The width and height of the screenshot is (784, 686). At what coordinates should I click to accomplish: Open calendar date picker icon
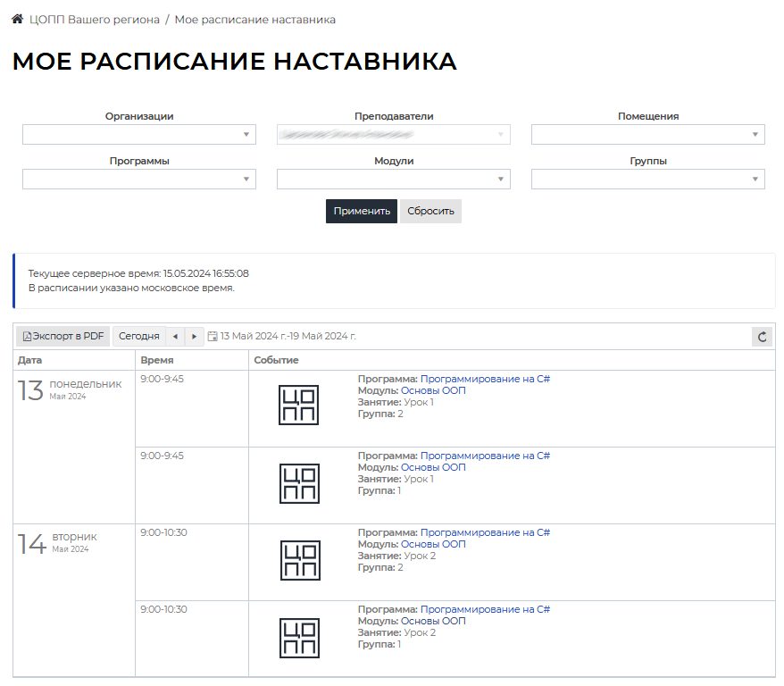point(213,336)
